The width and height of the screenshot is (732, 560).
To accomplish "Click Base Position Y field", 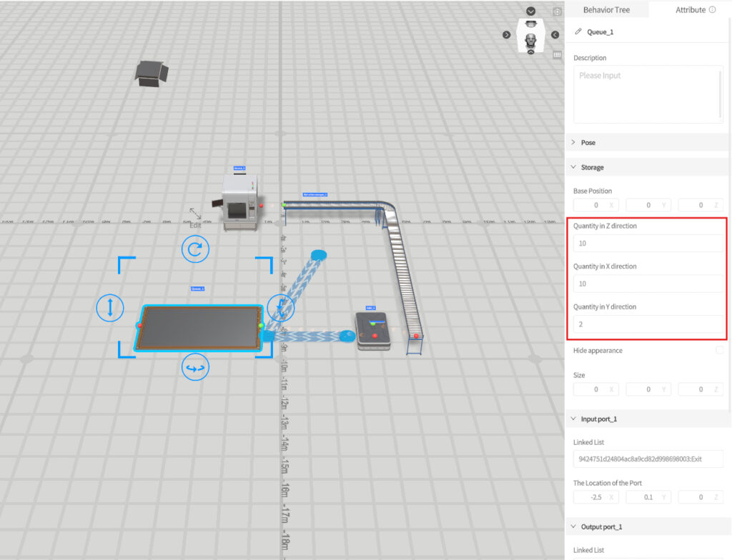I will click(648, 205).
